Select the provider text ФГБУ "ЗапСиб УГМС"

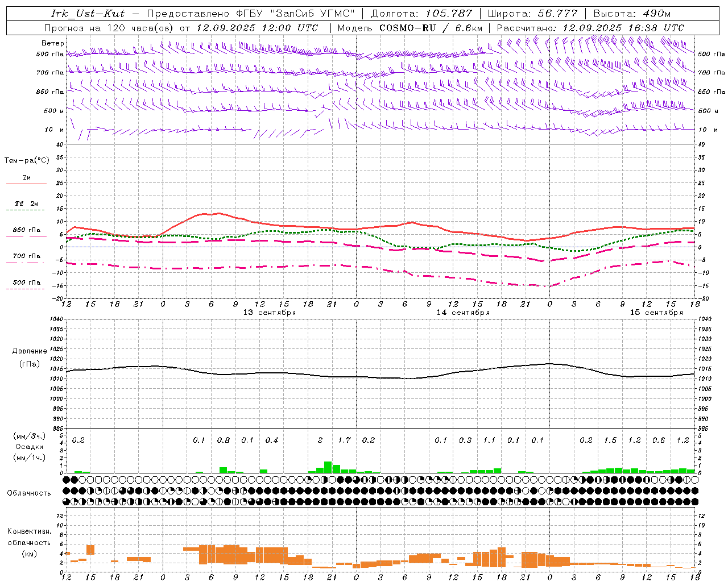coord(295,14)
